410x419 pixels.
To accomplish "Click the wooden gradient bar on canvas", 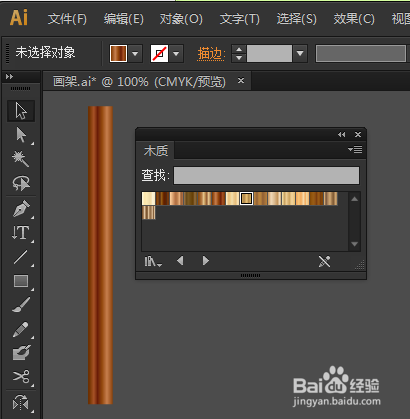I will coord(100,255).
